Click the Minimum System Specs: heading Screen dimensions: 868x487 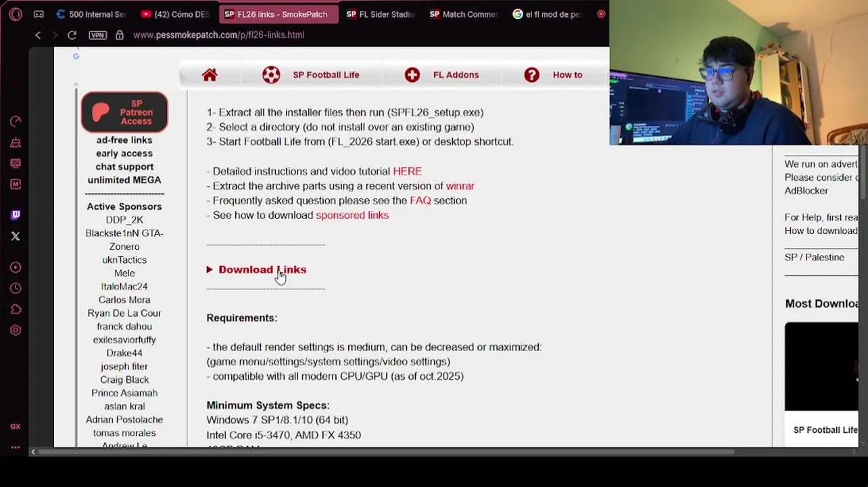click(x=268, y=406)
